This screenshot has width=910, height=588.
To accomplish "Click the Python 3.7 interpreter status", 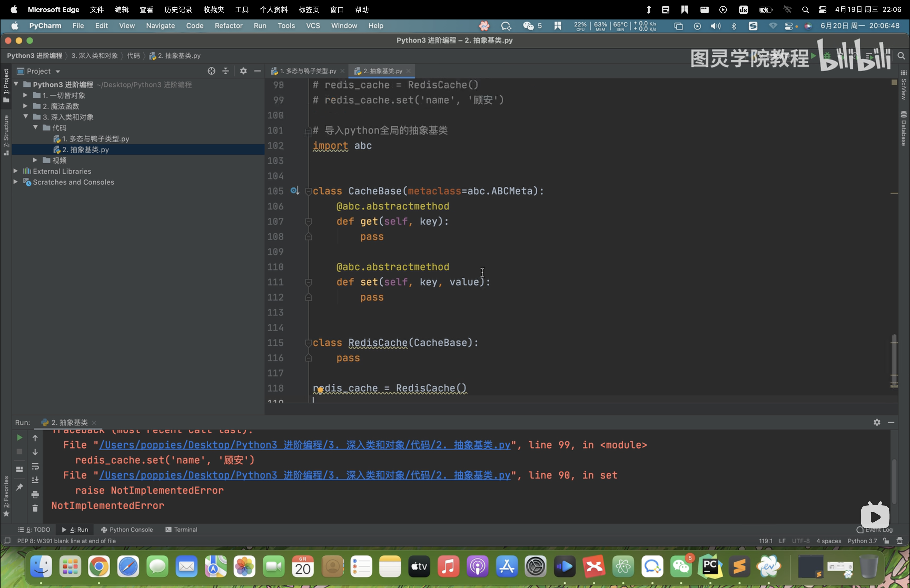I will [862, 541].
